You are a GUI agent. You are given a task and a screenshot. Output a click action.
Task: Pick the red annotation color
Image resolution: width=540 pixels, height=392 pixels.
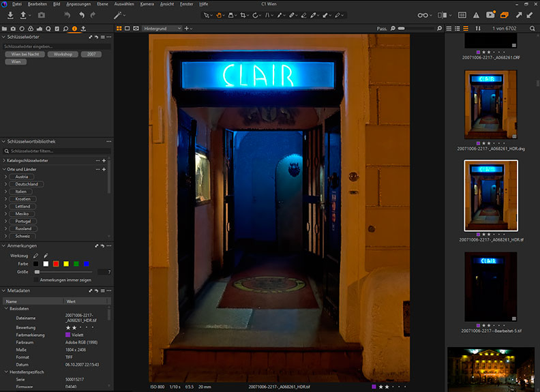point(56,264)
